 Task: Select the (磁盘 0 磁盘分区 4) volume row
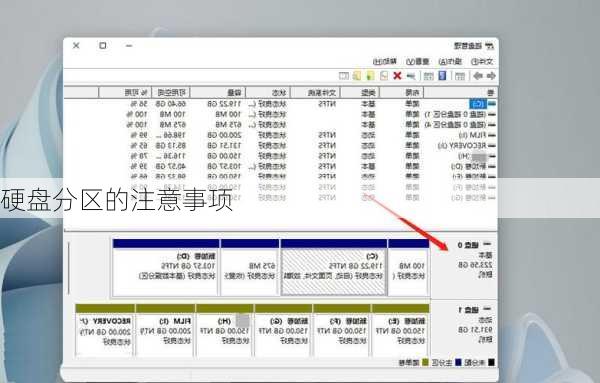pyautogui.click(x=280, y=125)
